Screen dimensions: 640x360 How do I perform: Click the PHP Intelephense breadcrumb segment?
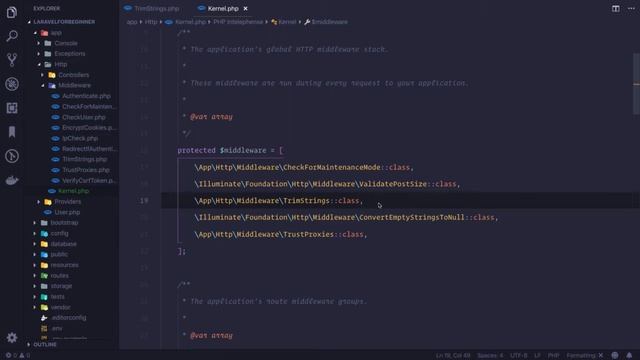click(238, 22)
